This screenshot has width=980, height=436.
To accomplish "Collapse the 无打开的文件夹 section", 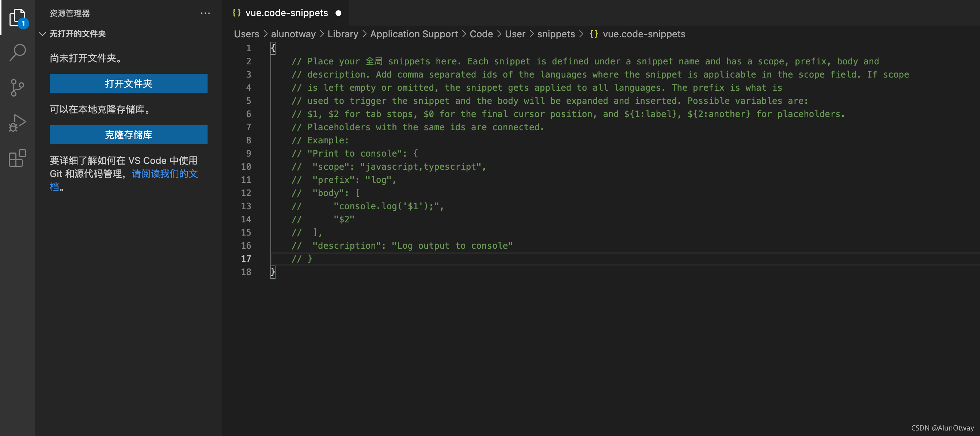I will (x=43, y=34).
